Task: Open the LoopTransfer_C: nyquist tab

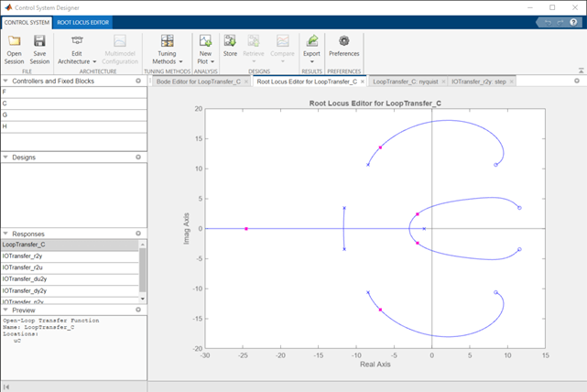Action: pyautogui.click(x=407, y=82)
